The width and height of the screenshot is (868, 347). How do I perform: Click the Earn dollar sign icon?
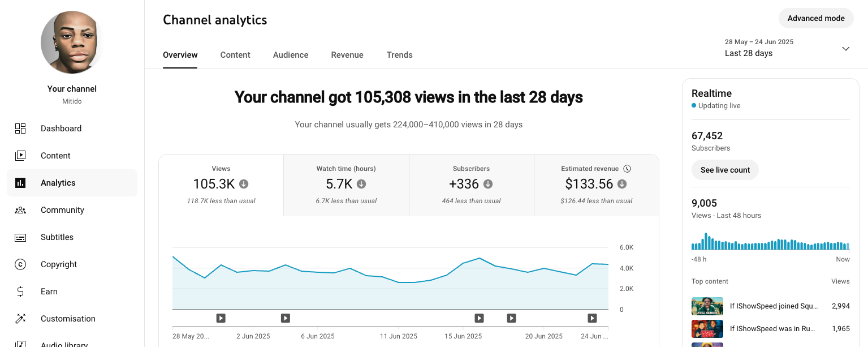point(20,292)
